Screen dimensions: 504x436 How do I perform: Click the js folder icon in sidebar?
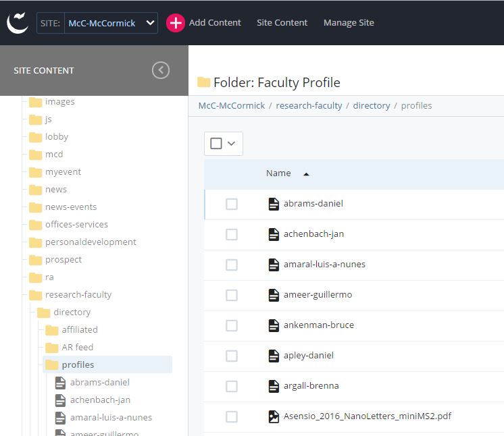35,119
